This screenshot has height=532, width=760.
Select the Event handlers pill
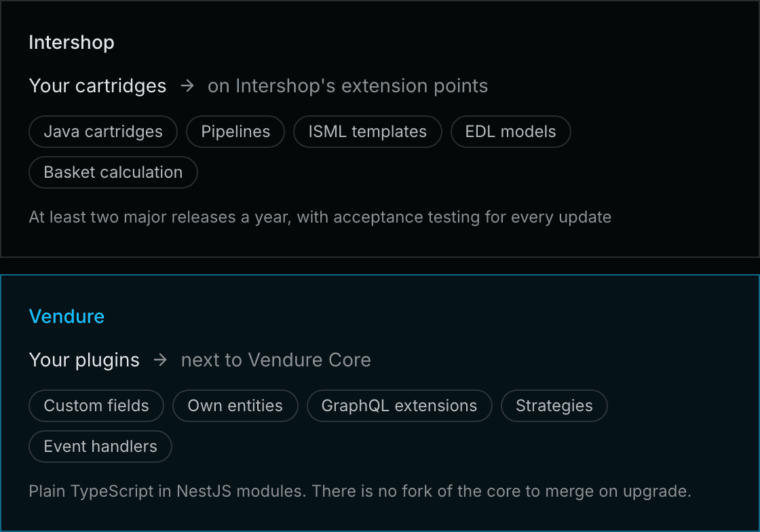[100, 446]
